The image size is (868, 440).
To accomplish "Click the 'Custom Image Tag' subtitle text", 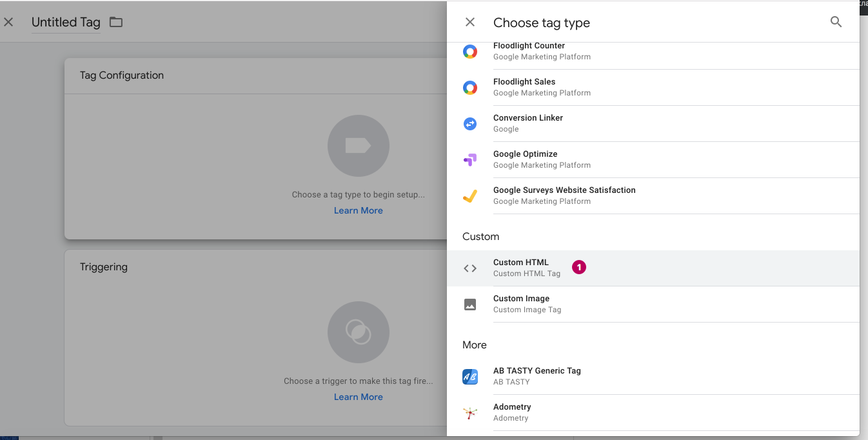I will coord(528,310).
